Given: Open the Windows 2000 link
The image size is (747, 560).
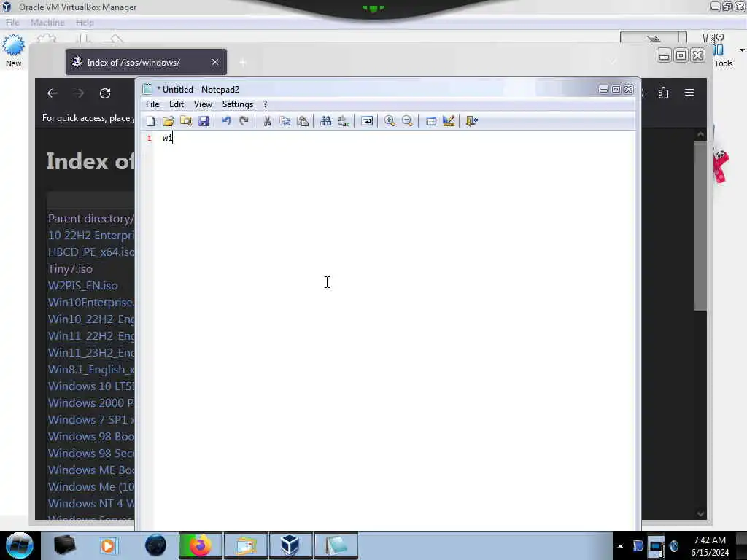Looking at the screenshot, I should coord(91,402).
